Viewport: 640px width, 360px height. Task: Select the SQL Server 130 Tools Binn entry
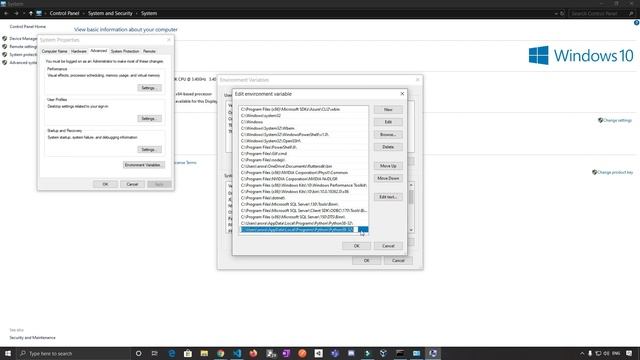point(304,204)
